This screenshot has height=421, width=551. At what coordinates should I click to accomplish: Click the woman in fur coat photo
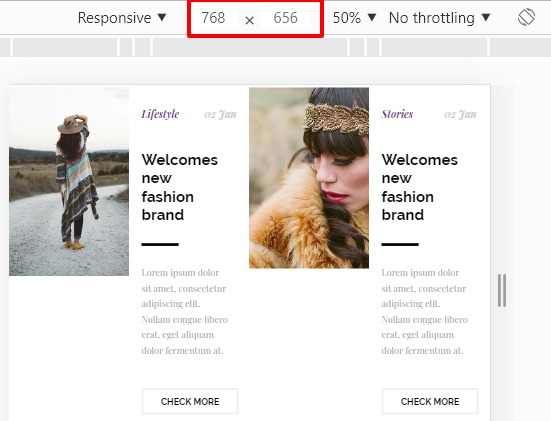point(309,178)
